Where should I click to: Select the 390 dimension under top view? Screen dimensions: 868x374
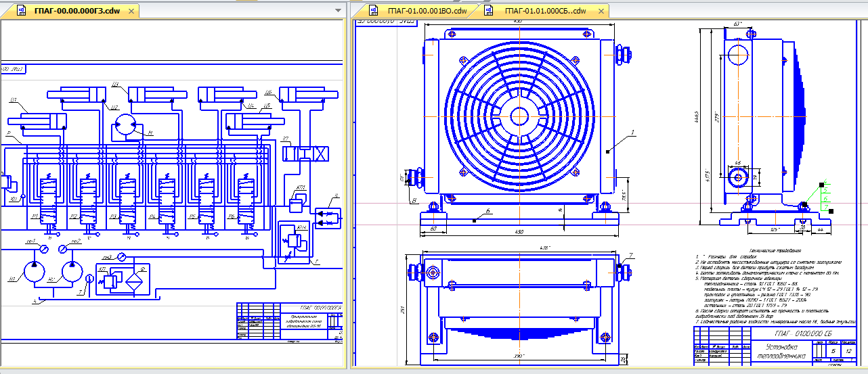click(x=520, y=356)
